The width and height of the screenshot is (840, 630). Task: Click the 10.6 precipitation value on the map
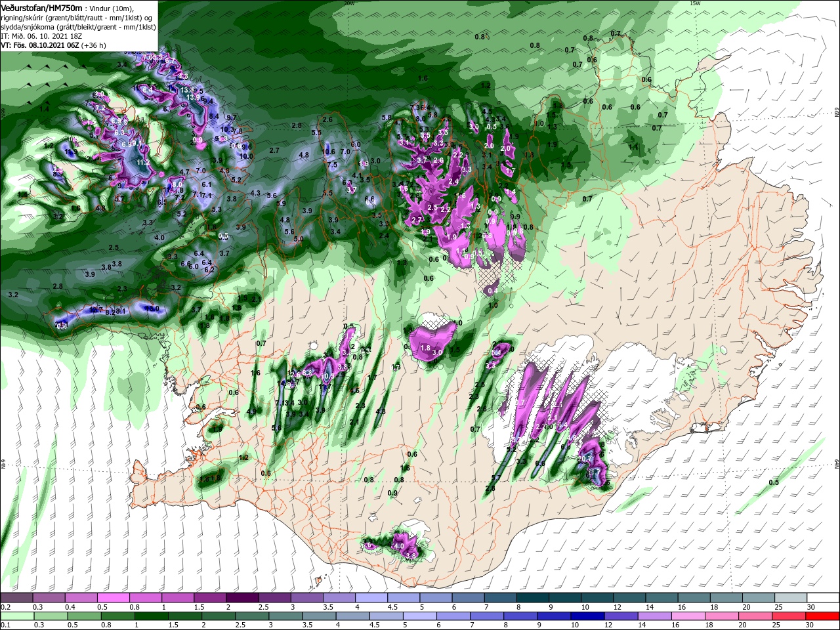coord(328,152)
